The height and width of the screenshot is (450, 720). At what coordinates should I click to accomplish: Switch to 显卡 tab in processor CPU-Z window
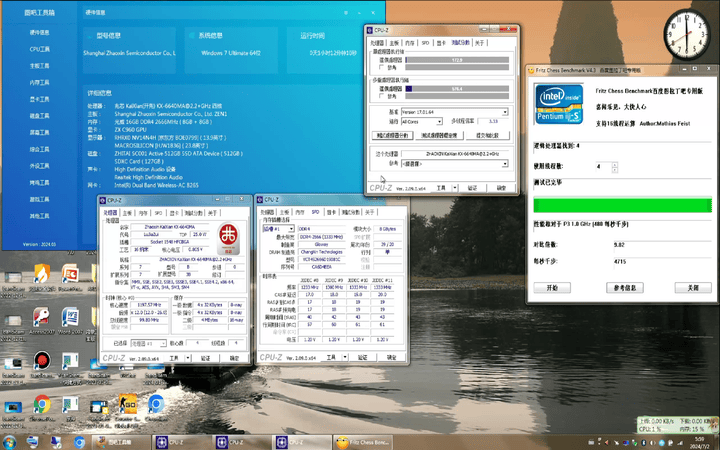point(174,213)
